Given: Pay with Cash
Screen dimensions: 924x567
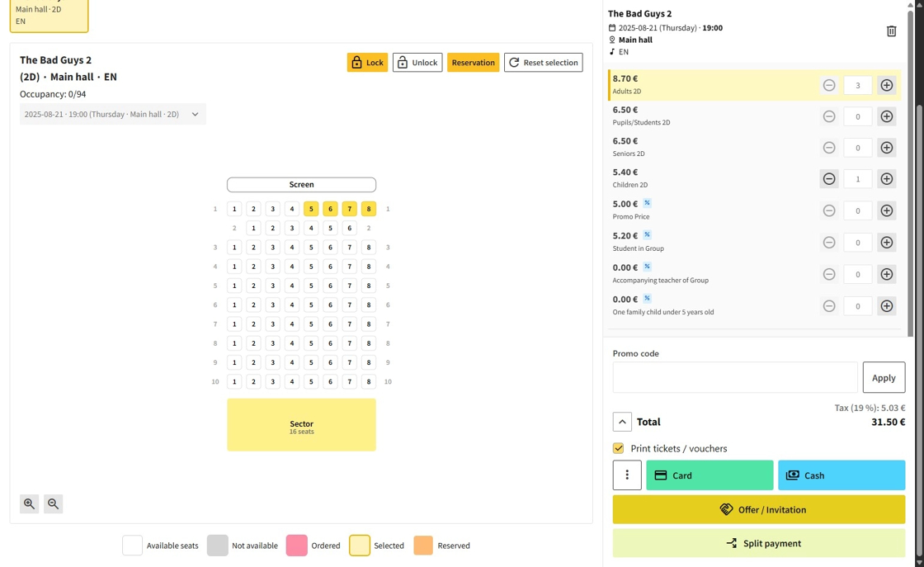Looking at the screenshot, I should coord(841,475).
